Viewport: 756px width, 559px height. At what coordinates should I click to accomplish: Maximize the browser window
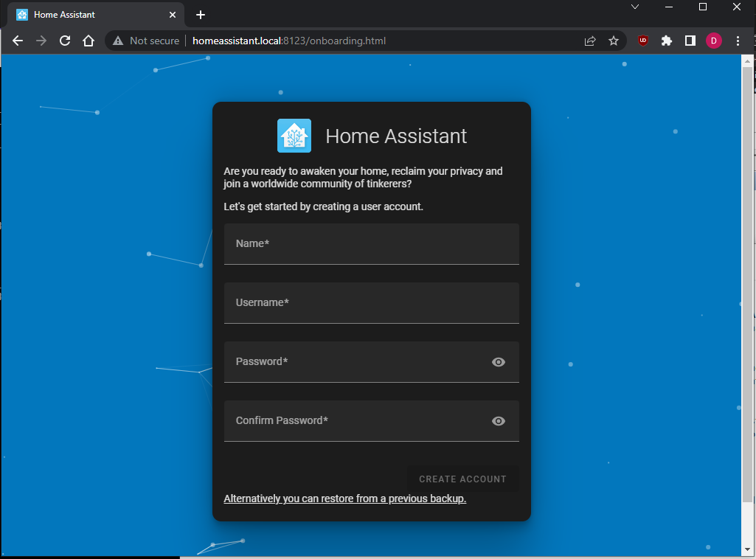[x=703, y=7]
